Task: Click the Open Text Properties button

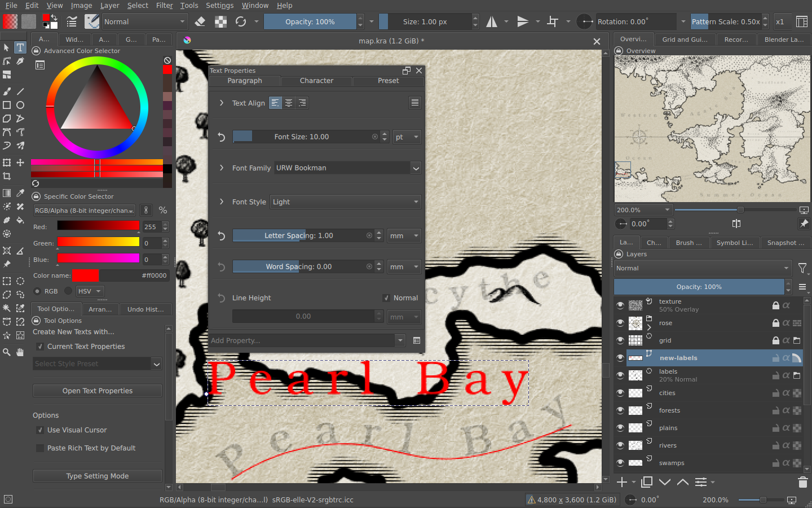Action: click(x=98, y=391)
